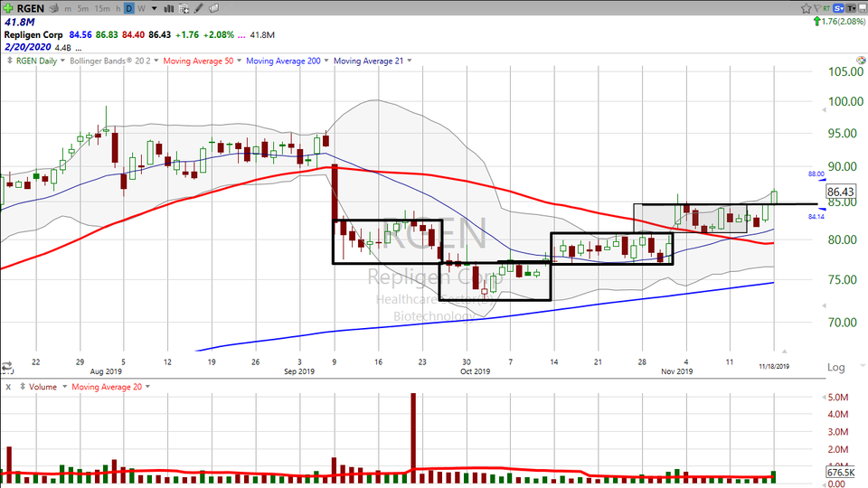Select the drawing pencil tool icon
Screen dimensions: 868x488
pyautogui.click(x=198, y=8)
